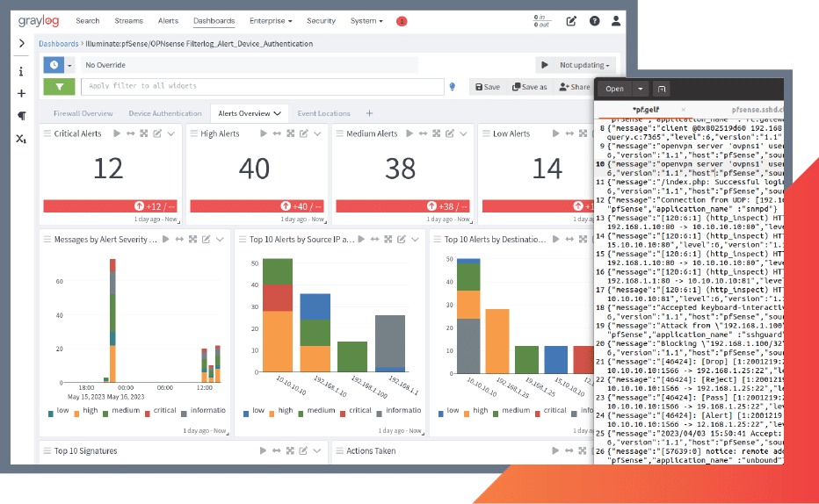Image resolution: width=819 pixels, height=504 pixels.
Task: Click the Save as button
Action: tap(530, 87)
